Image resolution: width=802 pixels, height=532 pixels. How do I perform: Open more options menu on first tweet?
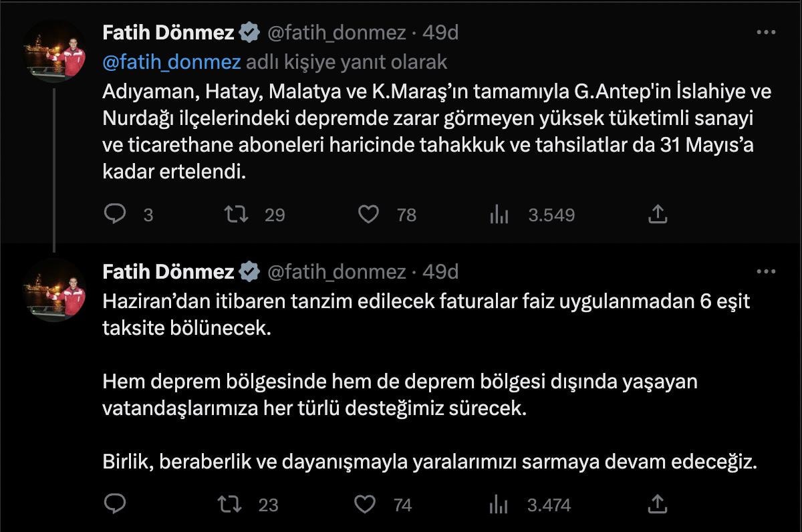click(x=765, y=32)
